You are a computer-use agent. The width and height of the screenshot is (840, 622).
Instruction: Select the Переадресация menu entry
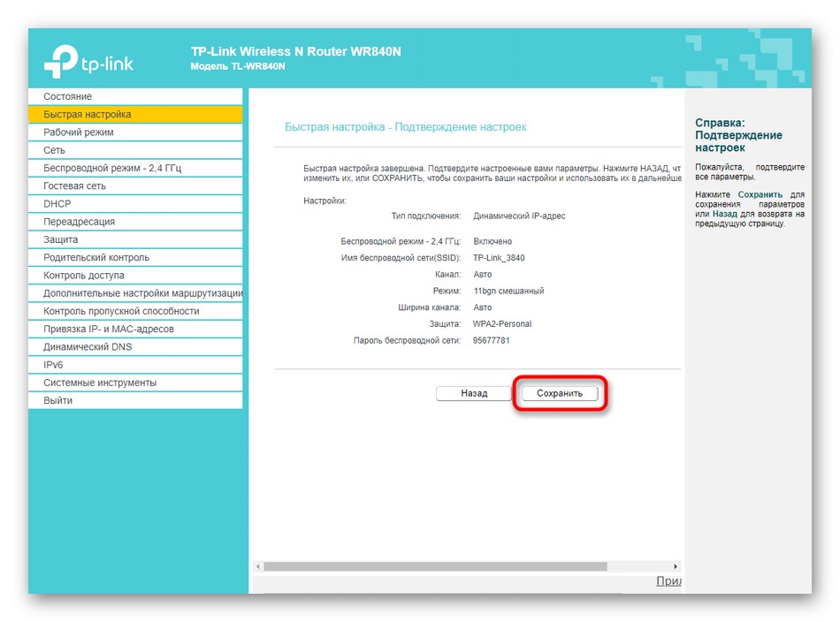133,221
